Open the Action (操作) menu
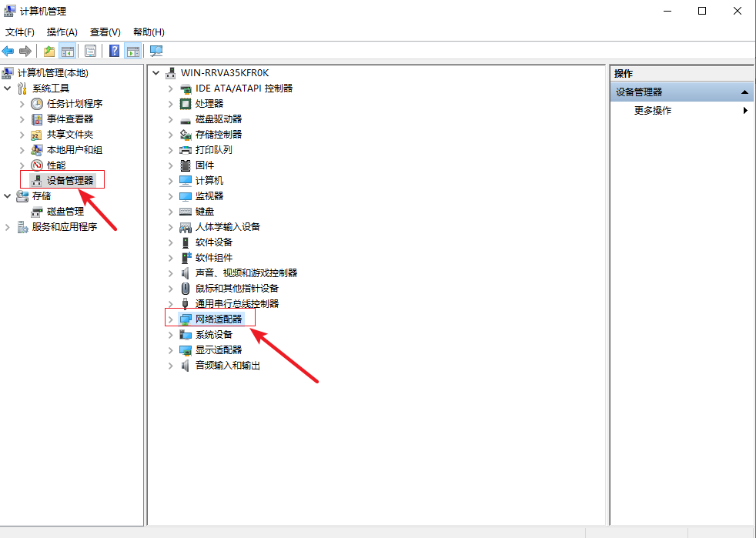756x538 pixels. coord(62,32)
